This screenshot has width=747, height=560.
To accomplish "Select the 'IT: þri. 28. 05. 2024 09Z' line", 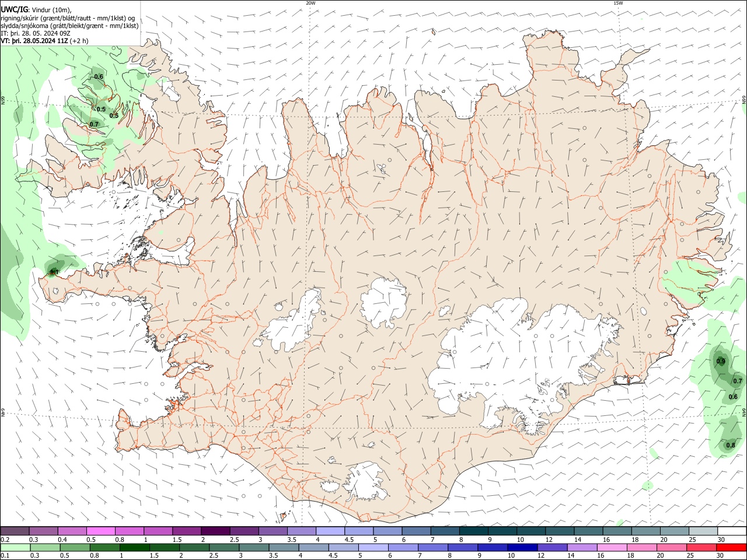I will pos(36,33).
